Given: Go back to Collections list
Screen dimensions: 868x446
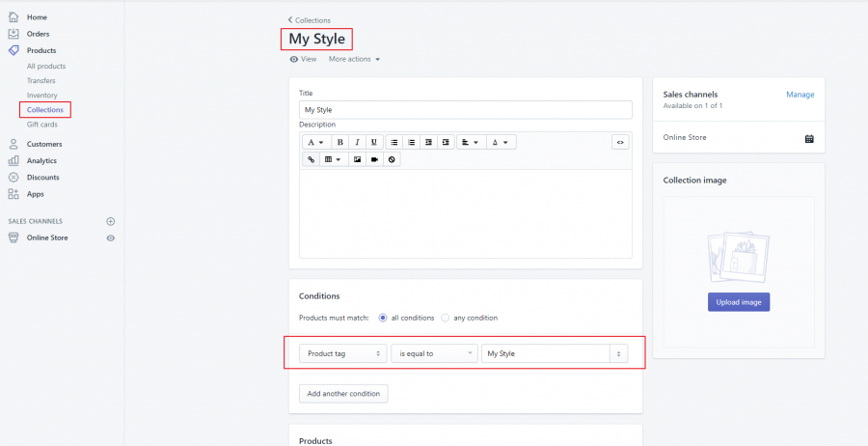Looking at the screenshot, I should tap(310, 20).
